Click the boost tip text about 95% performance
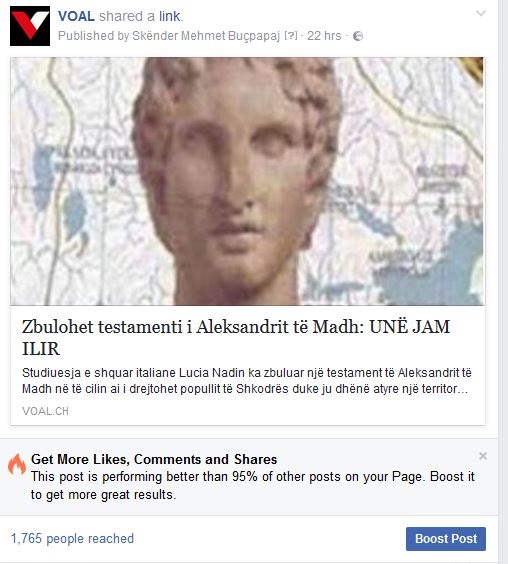 (x=253, y=486)
